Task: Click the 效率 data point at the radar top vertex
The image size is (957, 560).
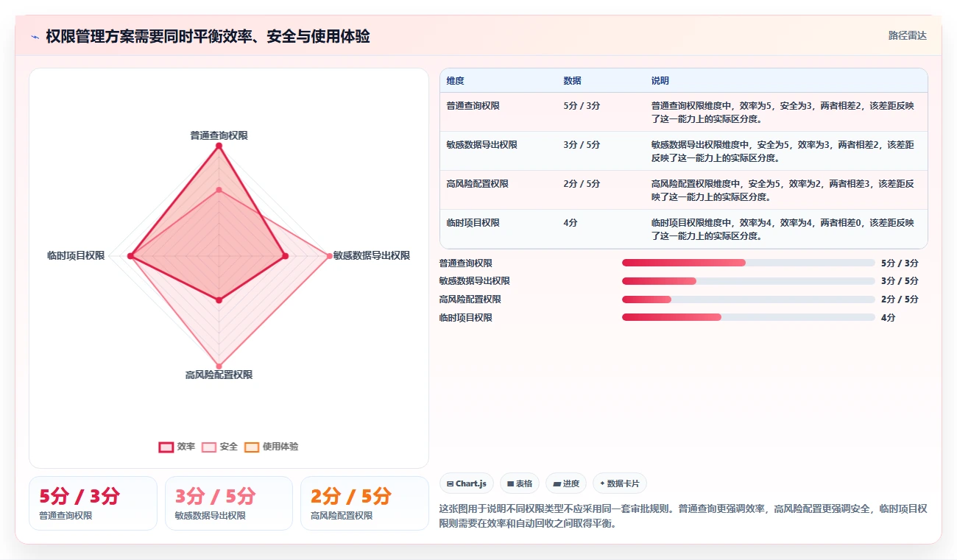Action: (219, 146)
